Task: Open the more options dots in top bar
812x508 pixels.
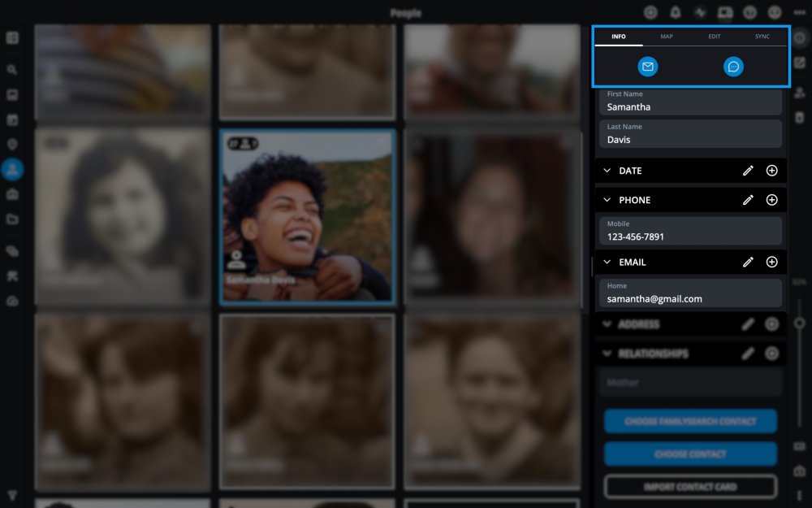Action: pos(799,12)
